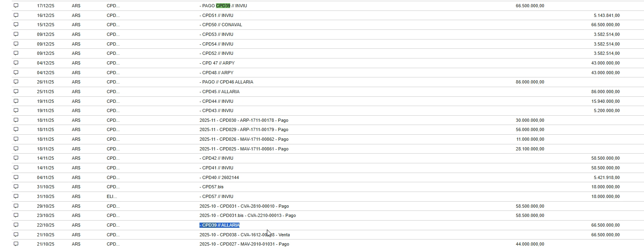
Task: Open comment icon for PAGO // CPD46 ALLARIA row
Action: coord(16,82)
